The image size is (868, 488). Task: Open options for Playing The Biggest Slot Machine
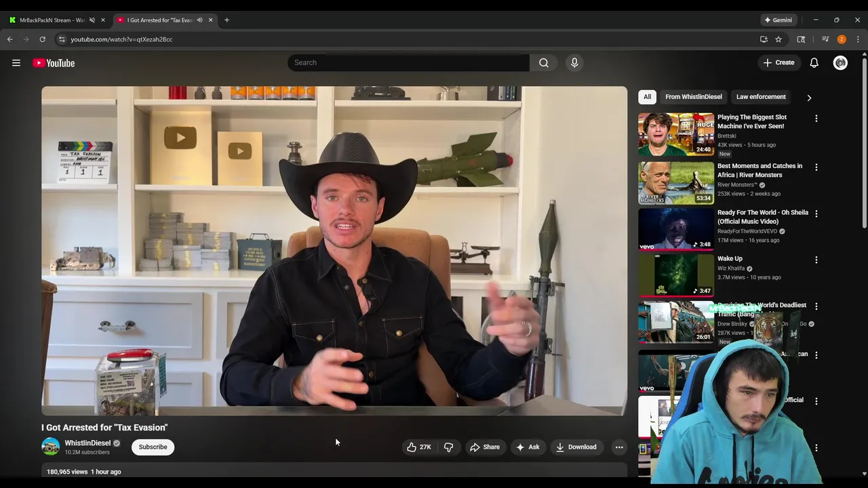[816, 119]
